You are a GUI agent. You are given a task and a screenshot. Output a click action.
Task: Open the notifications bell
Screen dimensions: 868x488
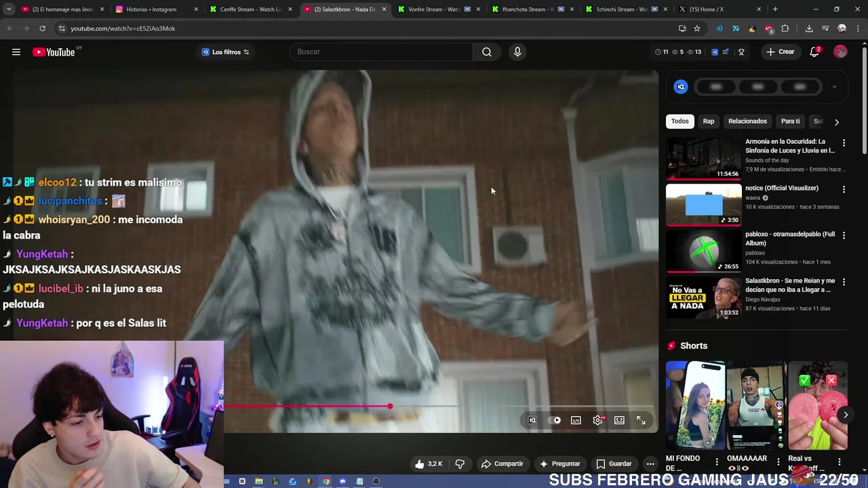(x=814, y=52)
